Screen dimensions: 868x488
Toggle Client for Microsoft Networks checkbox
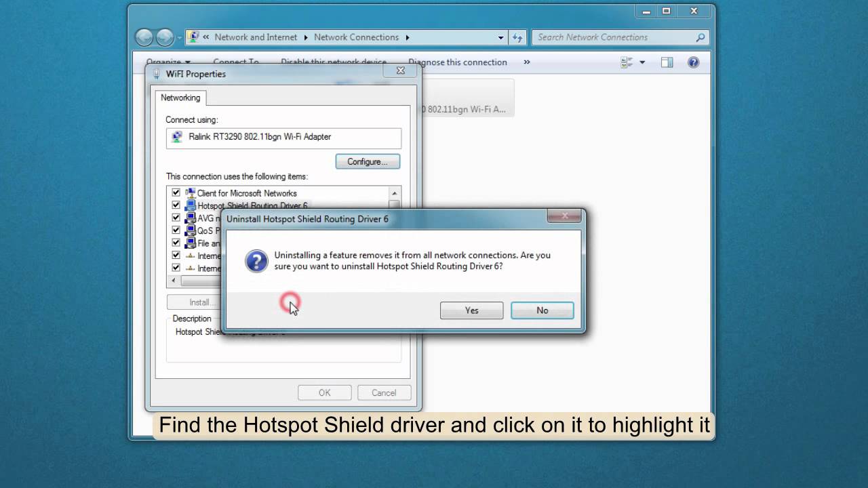[176, 192]
